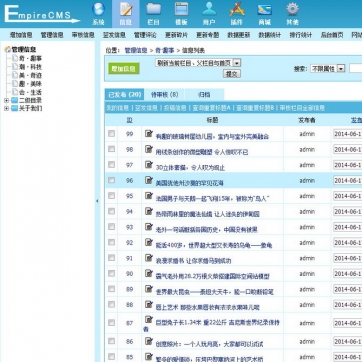Click the green 增加信息 button
The height and width of the screenshot is (362, 362).
click(124, 69)
